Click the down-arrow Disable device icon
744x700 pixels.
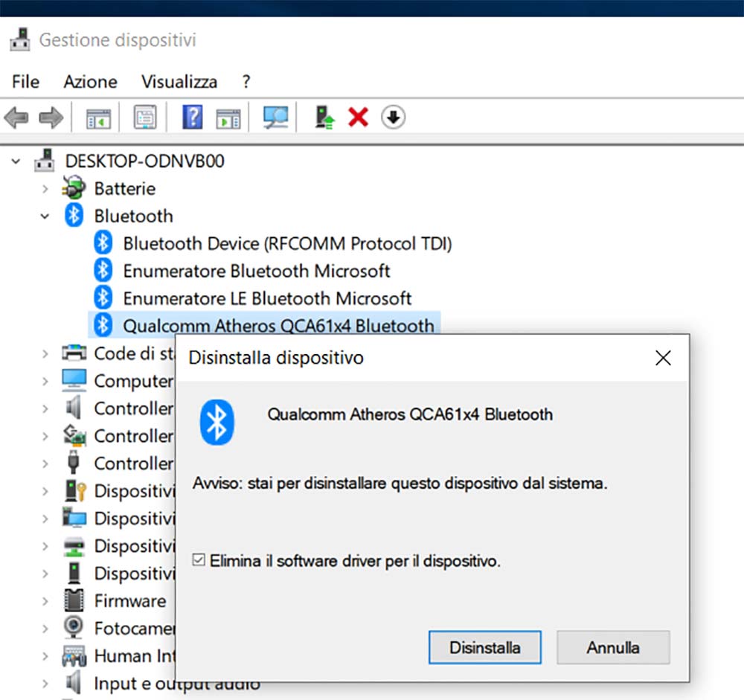click(x=393, y=118)
